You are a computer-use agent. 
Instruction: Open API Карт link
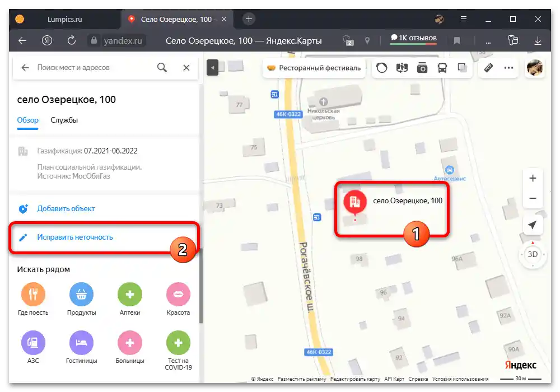click(394, 379)
